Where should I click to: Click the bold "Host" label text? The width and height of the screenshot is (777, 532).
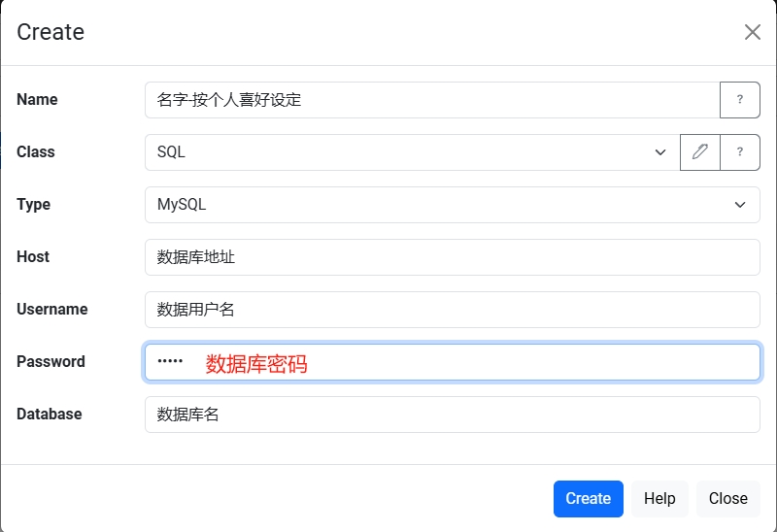pos(33,257)
